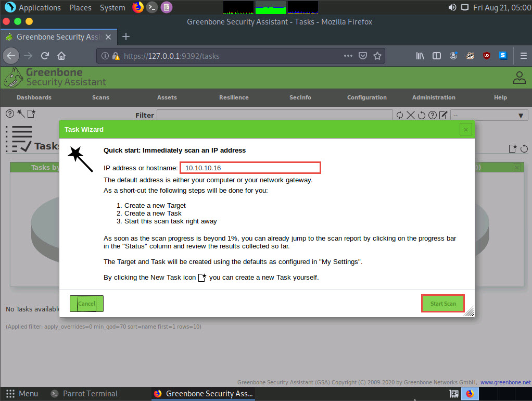Click the insecure connection lock warning icon
Viewport: 532px width, 401px height.
tap(116, 56)
